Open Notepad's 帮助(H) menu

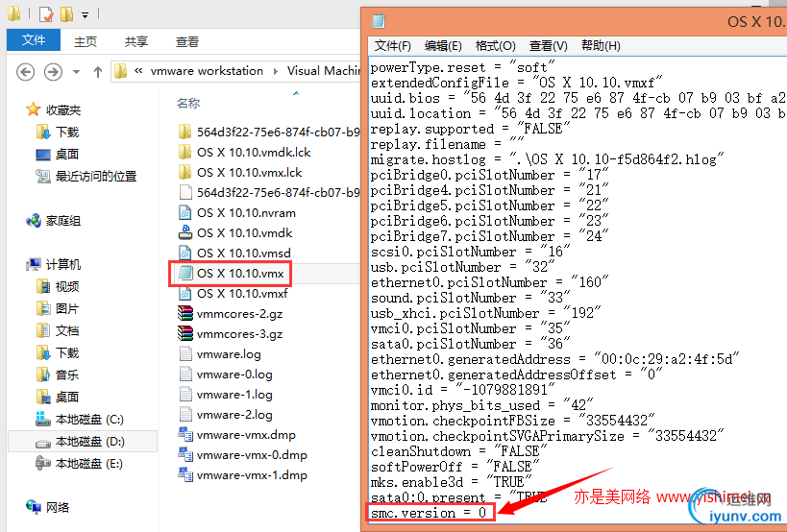coord(601,46)
